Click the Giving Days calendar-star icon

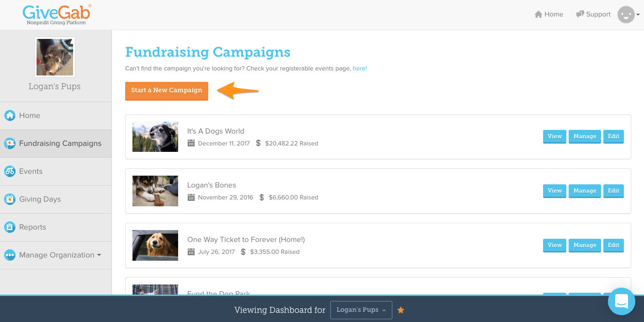click(x=10, y=199)
